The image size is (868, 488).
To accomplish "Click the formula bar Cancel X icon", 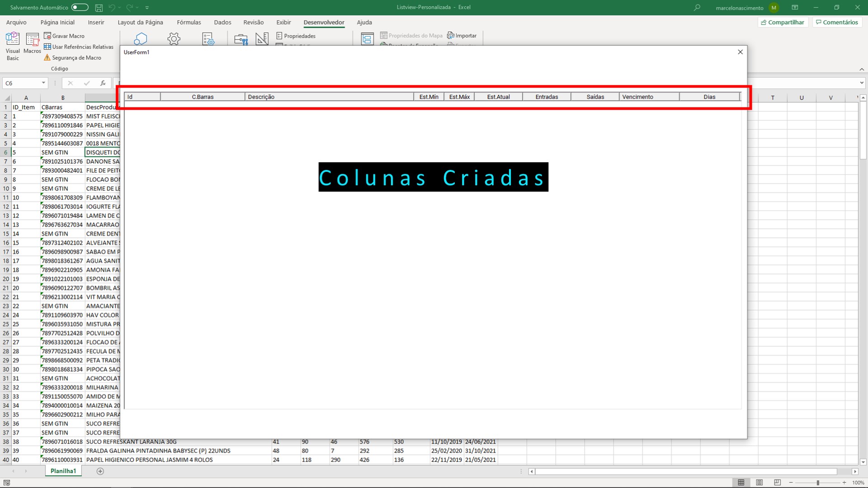I will tap(70, 83).
